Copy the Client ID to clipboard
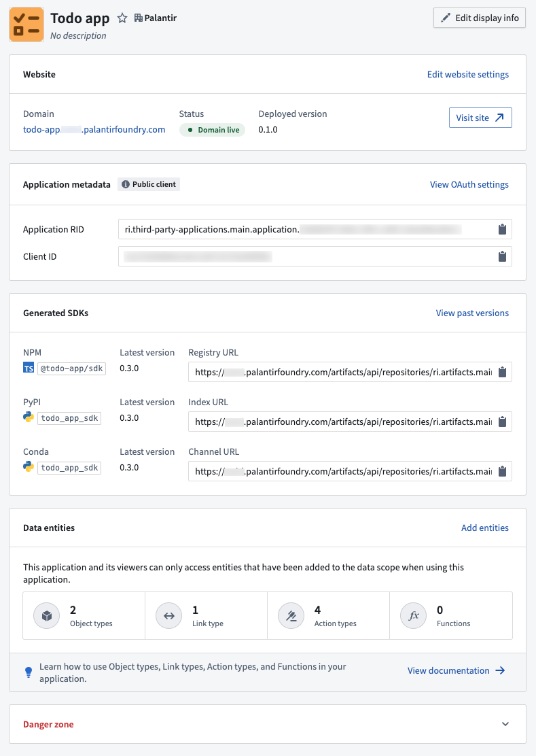The image size is (536, 756). coord(502,256)
